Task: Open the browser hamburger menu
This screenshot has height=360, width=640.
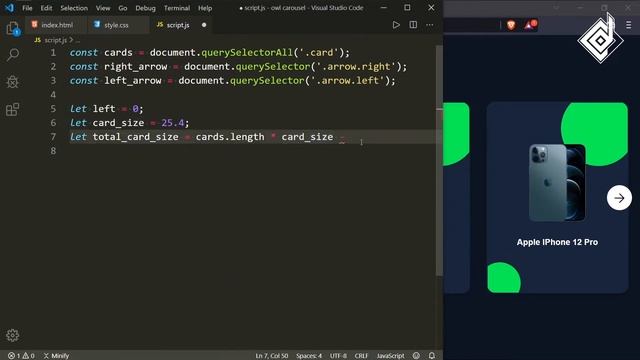Action: pos(629,25)
